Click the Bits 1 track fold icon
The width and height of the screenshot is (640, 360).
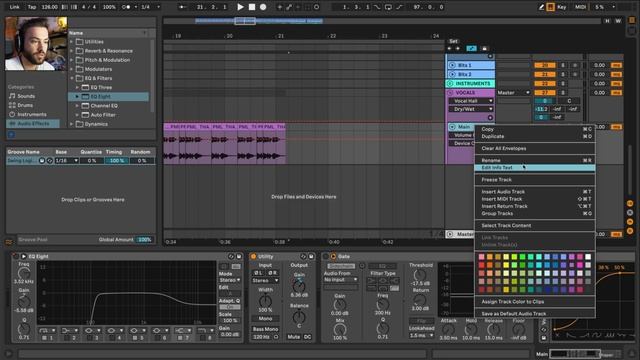pos(452,65)
